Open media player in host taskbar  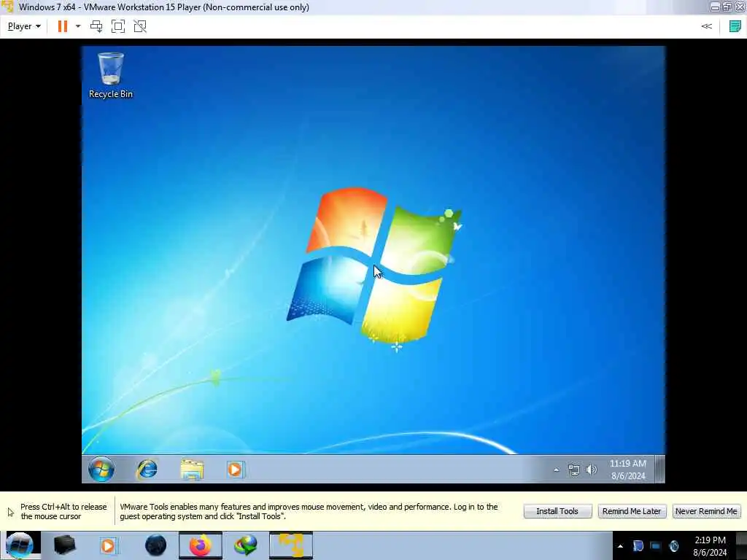click(108, 545)
